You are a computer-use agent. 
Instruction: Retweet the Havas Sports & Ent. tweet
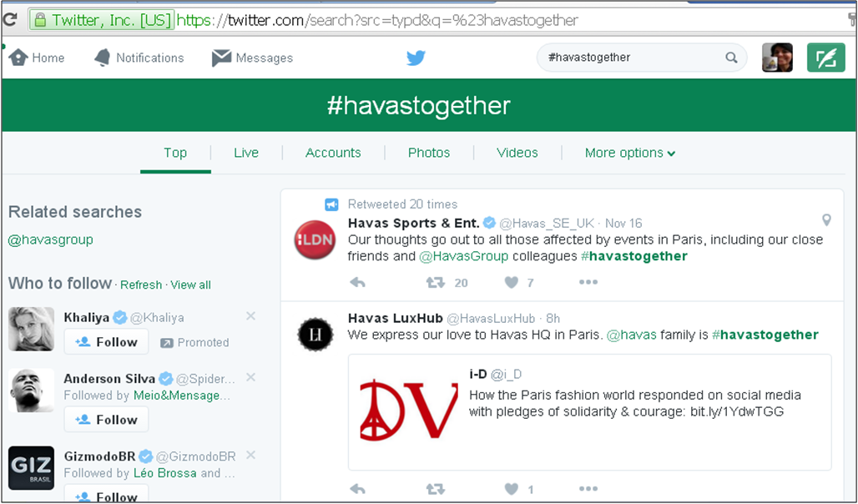[436, 282]
